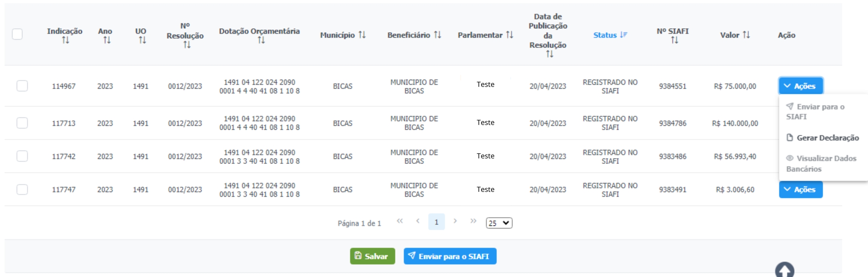868x277 pixels.
Task: Select the row for indicação 114967
Action: 22,86
